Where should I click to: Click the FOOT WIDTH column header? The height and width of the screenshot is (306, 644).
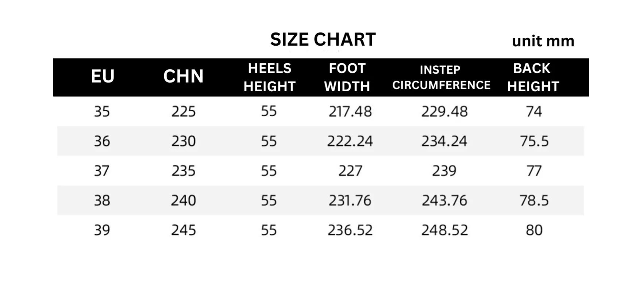point(347,77)
